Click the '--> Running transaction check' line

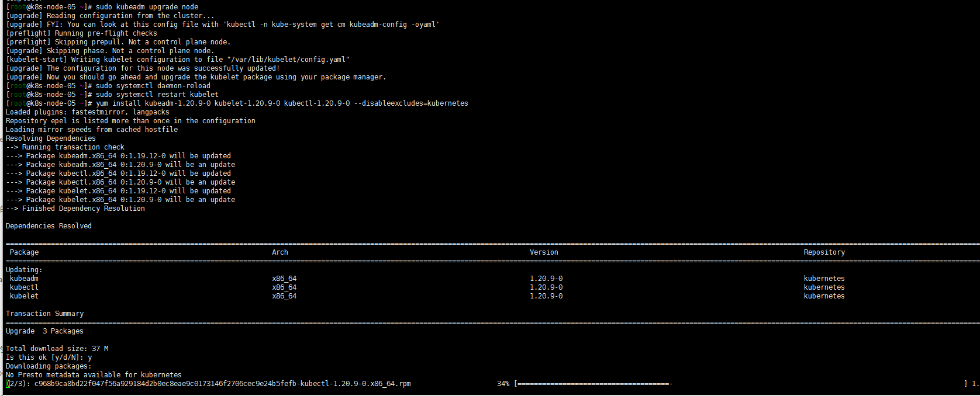[65, 147]
